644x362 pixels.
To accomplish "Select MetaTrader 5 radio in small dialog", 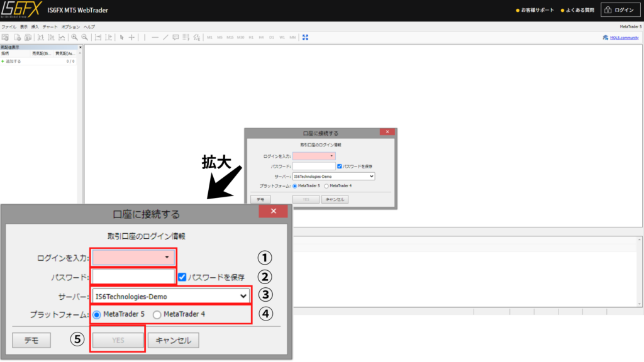I will coord(295,186).
